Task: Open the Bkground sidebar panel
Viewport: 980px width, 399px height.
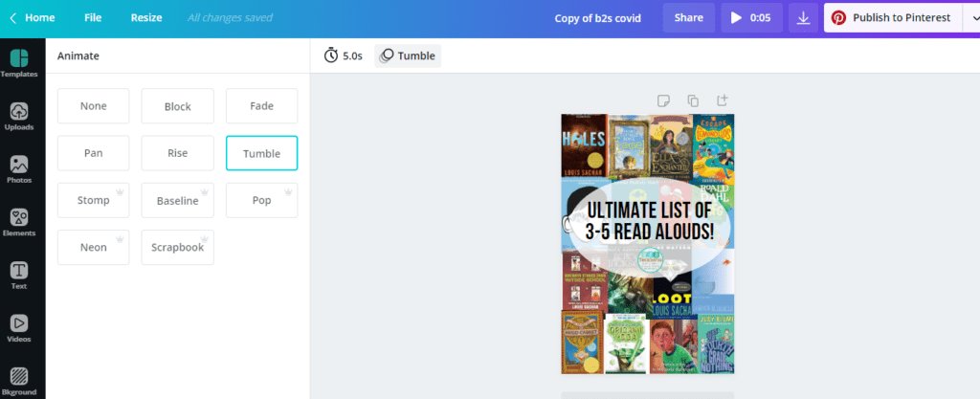Action: click(x=19, y=382)
